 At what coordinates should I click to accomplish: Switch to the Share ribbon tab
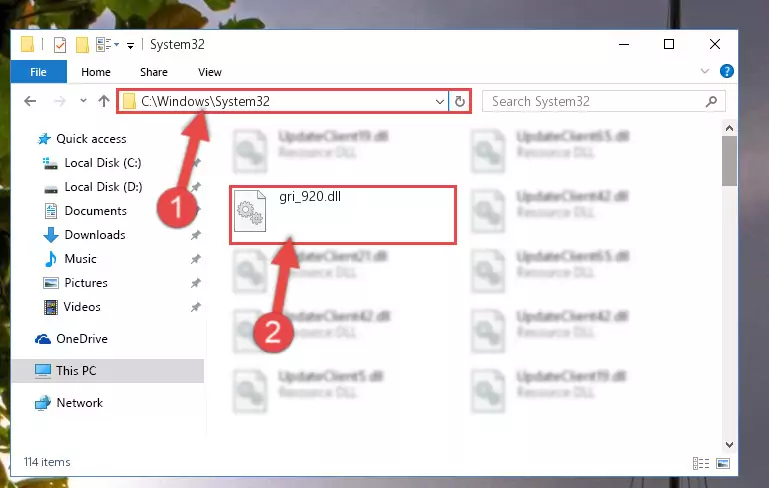click(154, 72)
